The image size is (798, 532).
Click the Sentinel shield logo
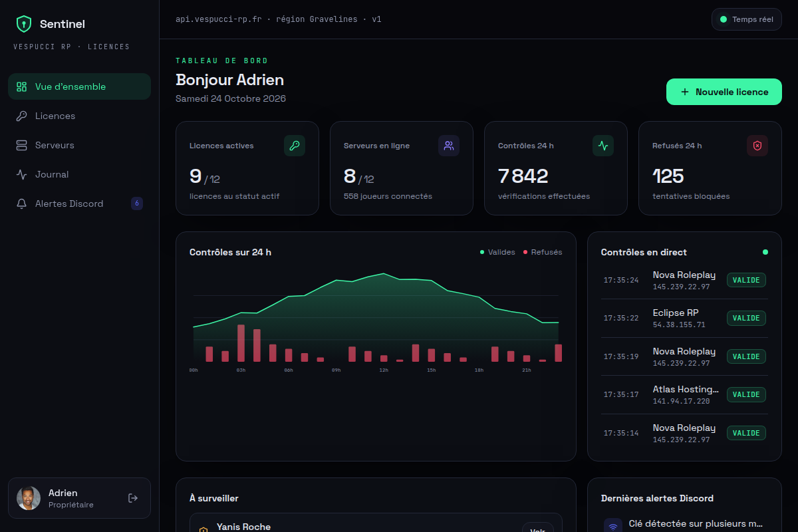pos(24,24)
